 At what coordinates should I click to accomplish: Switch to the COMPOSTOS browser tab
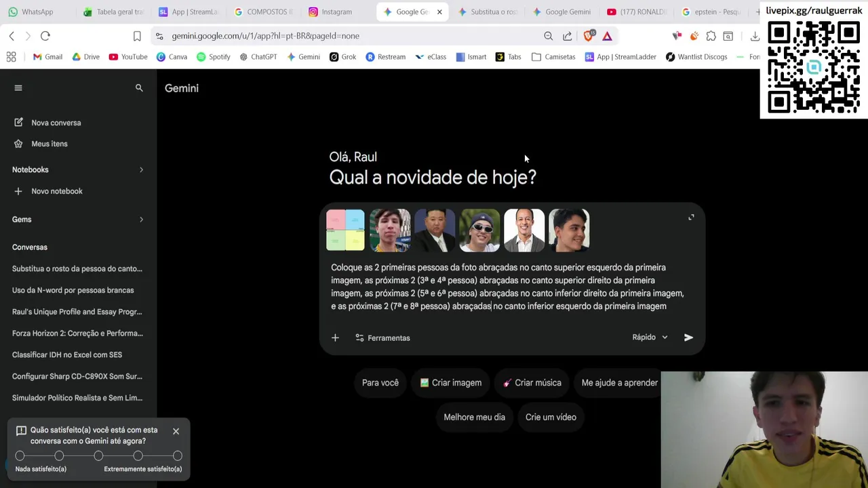tap(262, 12)
